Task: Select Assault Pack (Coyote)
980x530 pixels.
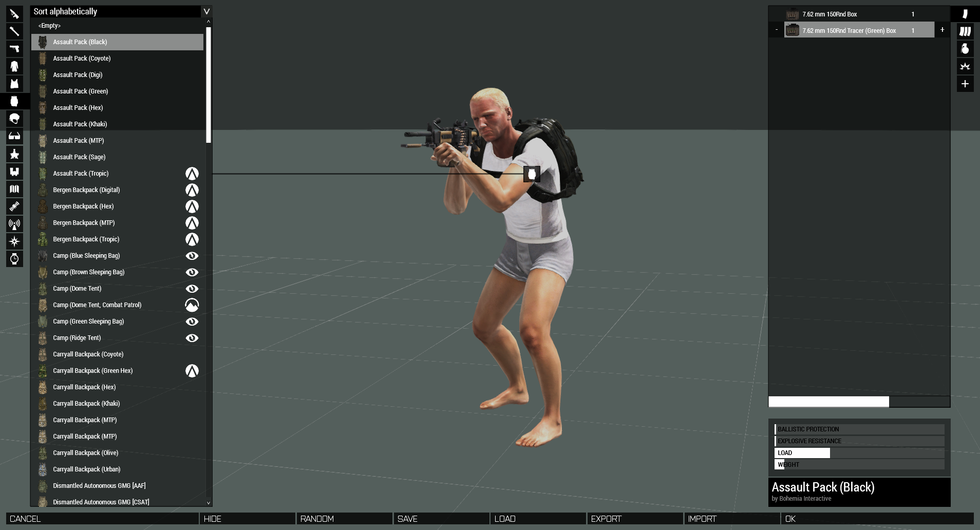Action: pos(117,59)
